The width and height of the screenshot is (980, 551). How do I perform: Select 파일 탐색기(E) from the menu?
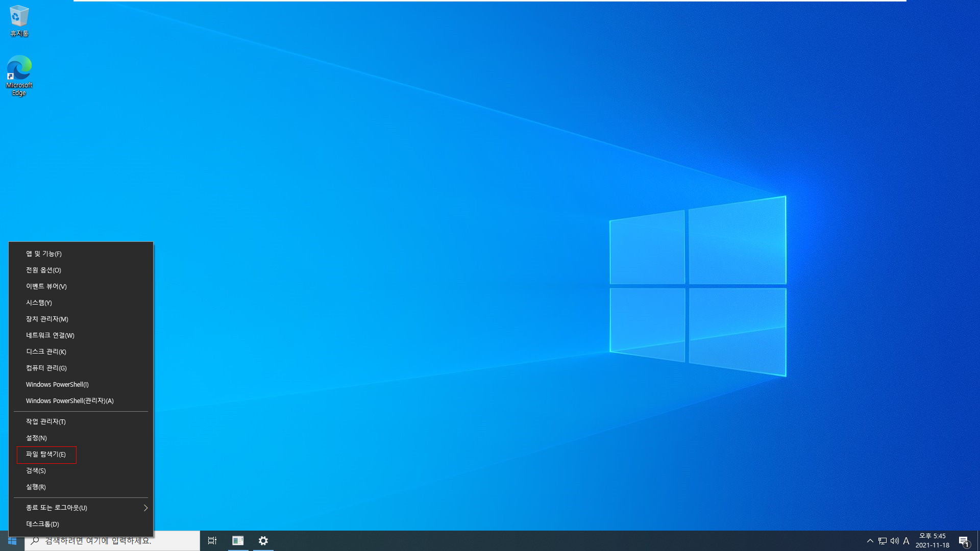click(46, 454)
